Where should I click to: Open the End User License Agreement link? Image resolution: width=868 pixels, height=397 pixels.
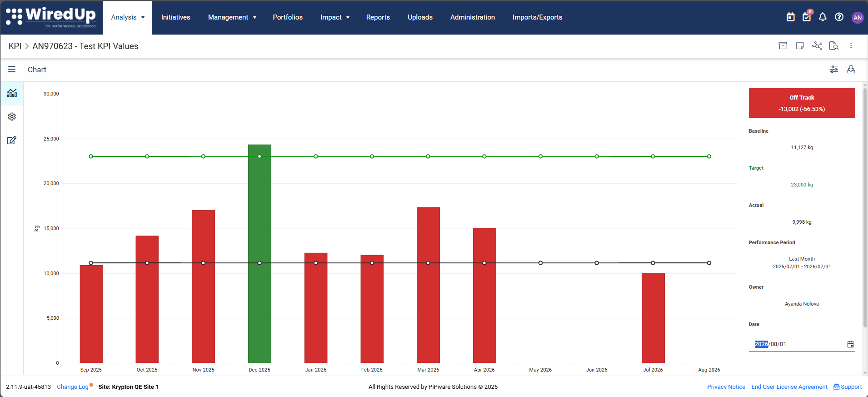pos(789,387)
